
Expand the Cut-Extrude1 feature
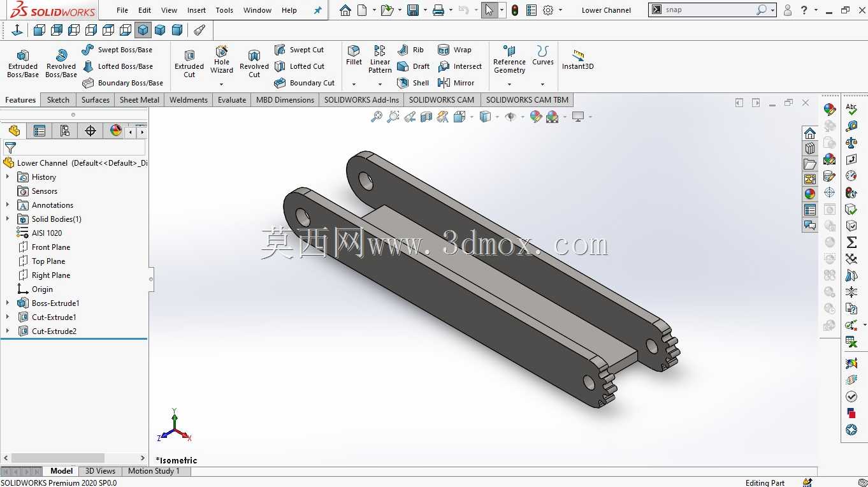pyautogui.click(x=8, y=317)
